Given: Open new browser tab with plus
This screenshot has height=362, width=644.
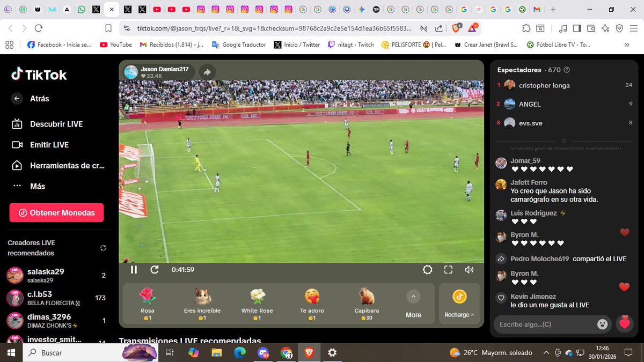Looking at the screenshot, I should [x=553, y=10].
